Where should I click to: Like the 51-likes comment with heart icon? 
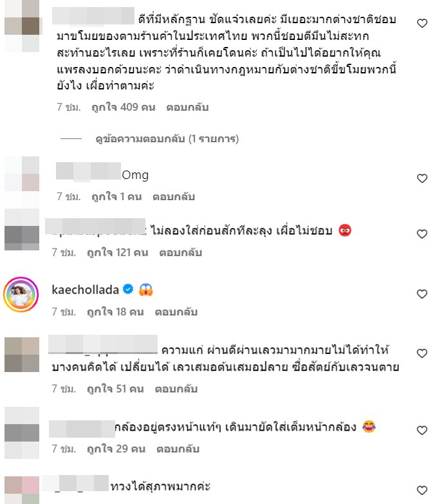click(422, 353)
